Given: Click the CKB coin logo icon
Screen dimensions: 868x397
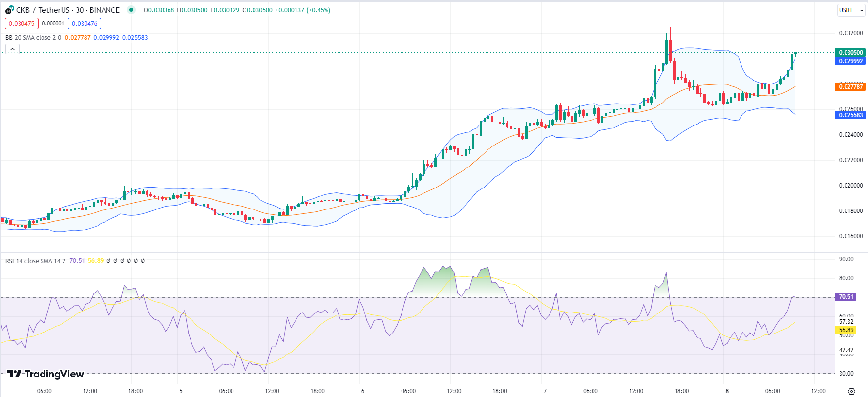Looking at the screenshot, I should point(10,10).
